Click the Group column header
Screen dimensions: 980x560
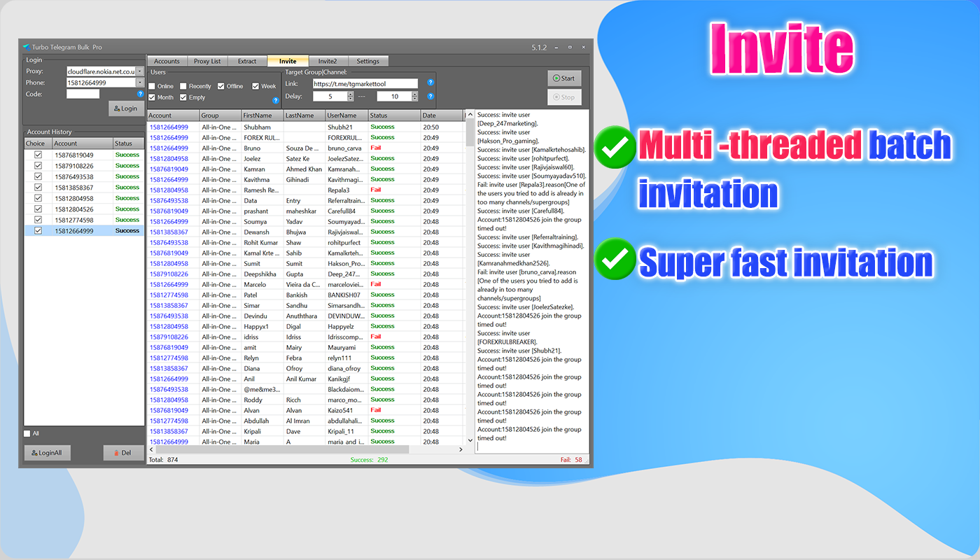(220, 115)
